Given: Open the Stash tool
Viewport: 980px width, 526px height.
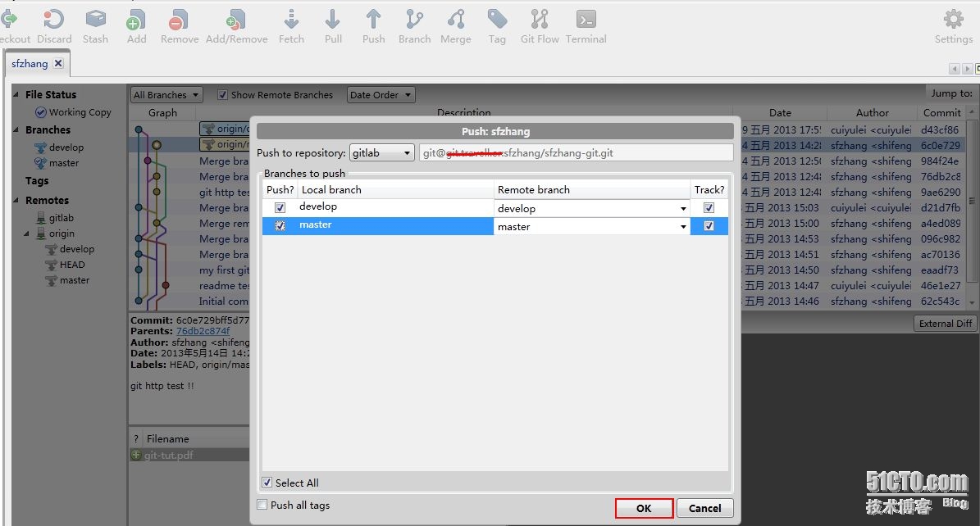Looking at the screenshot, I should click(x=95, y=25).
